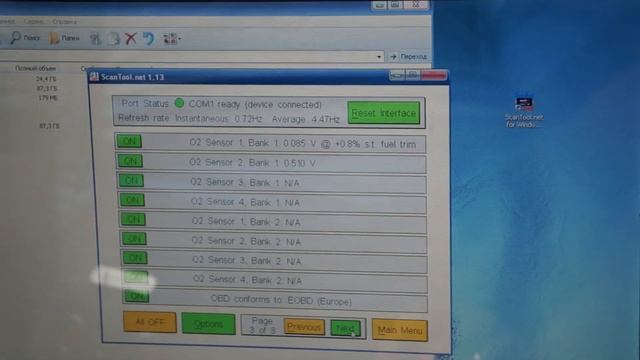Click the red X delete icon in Explorer toolbar
The image size is (640, 360).
131,39
